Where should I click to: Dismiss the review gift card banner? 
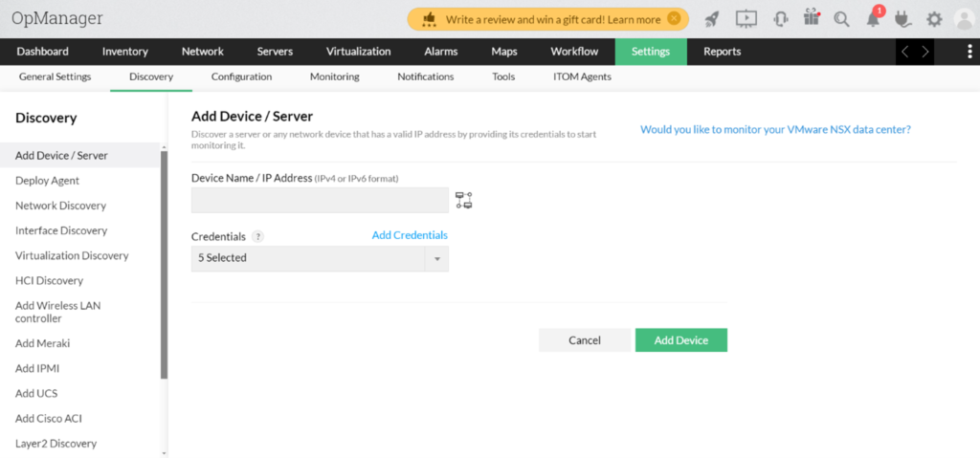(x=675, y=18)
